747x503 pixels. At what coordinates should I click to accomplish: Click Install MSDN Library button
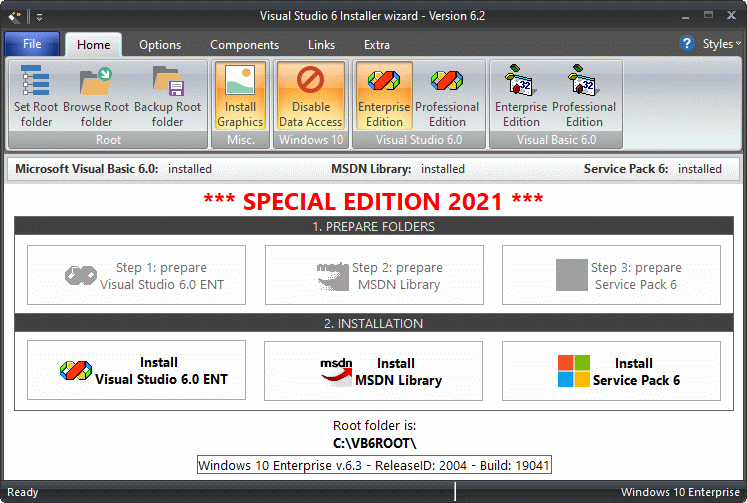(x=374, y=371)
